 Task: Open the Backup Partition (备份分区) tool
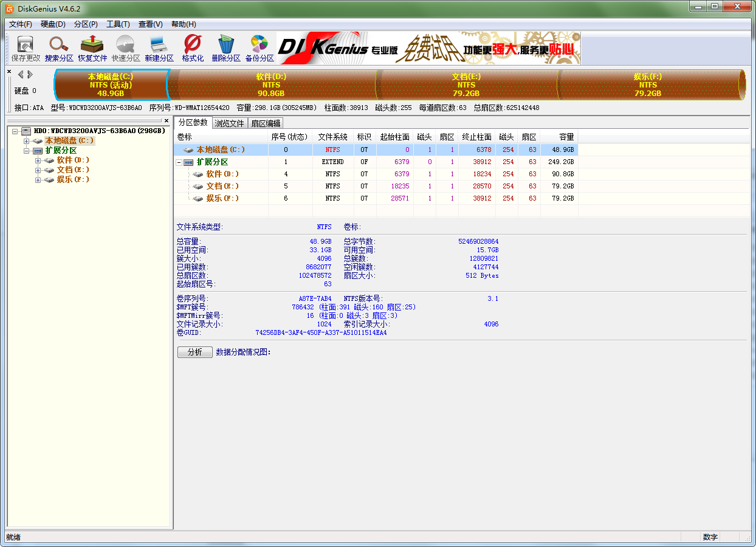point(259,48)
